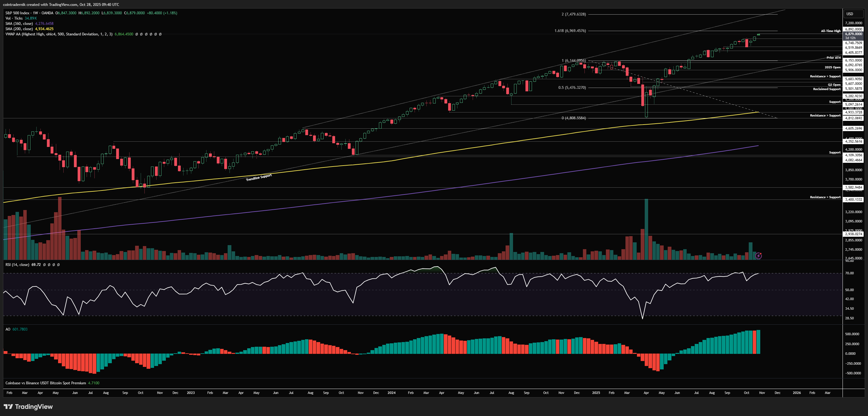The height and width of the screenshot is (416, 868).
Task: Select the Vol Ticks indicator legend
Action: [x=14, y=18]
